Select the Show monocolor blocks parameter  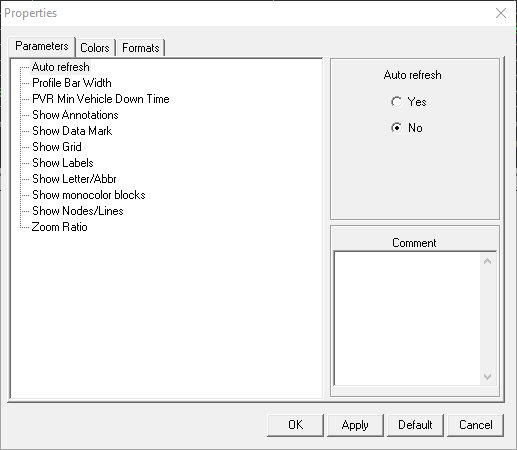point(89,195)
